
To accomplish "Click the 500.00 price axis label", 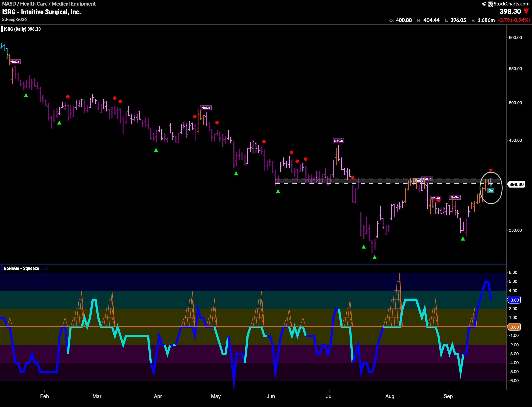I will coord(515,103).
